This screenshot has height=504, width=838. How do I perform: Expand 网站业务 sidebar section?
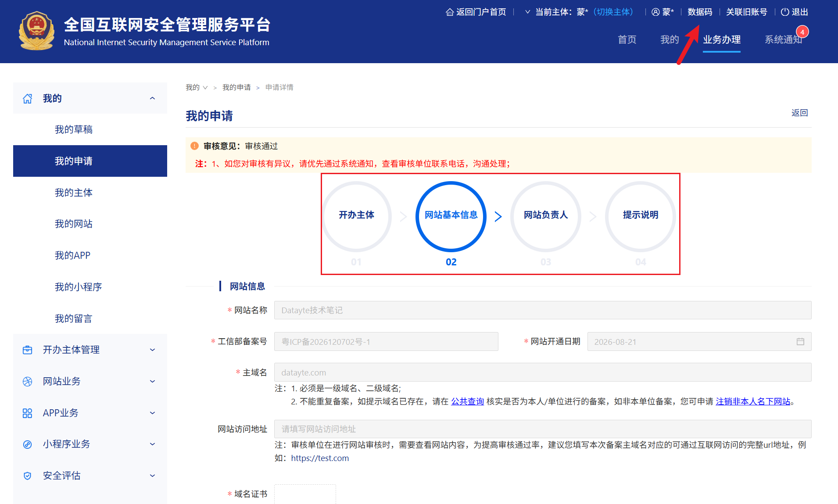coord(152,382)
